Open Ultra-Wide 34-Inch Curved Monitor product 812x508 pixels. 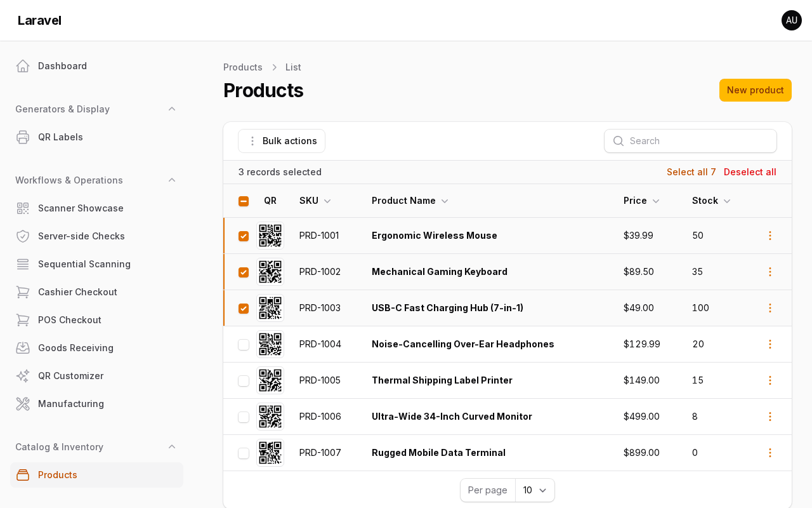[452, 417]
